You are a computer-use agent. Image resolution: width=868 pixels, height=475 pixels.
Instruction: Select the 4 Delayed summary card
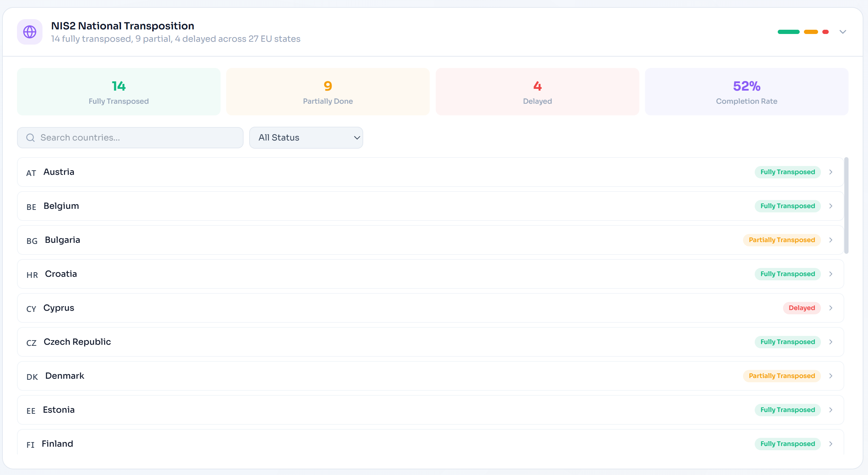[x=537, y=92]
